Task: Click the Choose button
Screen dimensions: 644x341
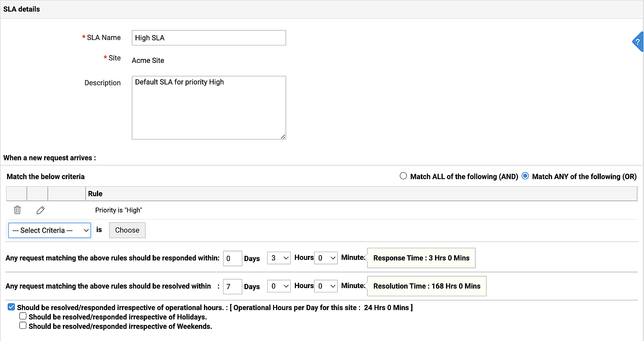Action: coord(127,230)
